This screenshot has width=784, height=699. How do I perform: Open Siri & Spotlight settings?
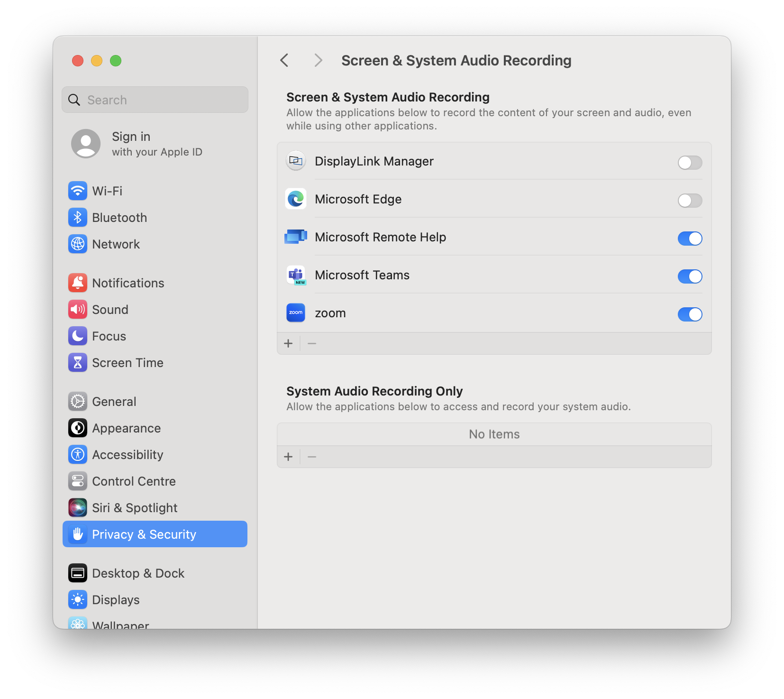(155, 508)
